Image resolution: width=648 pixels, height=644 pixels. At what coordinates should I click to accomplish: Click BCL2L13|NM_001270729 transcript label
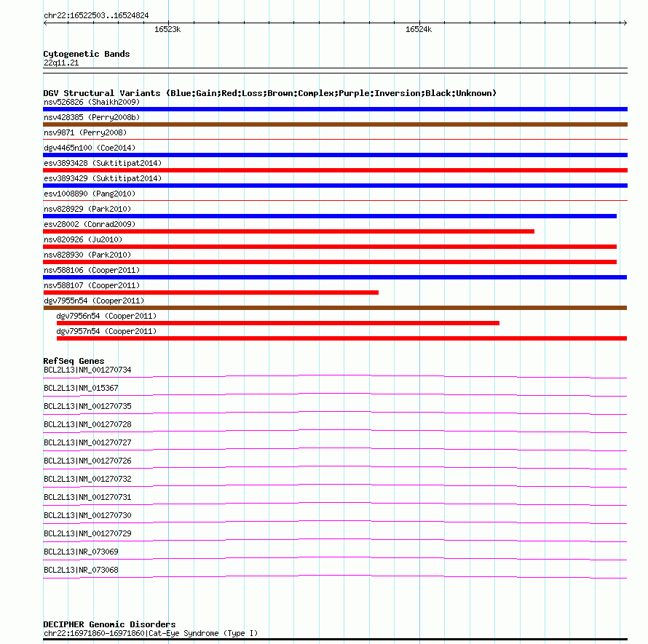87,533
